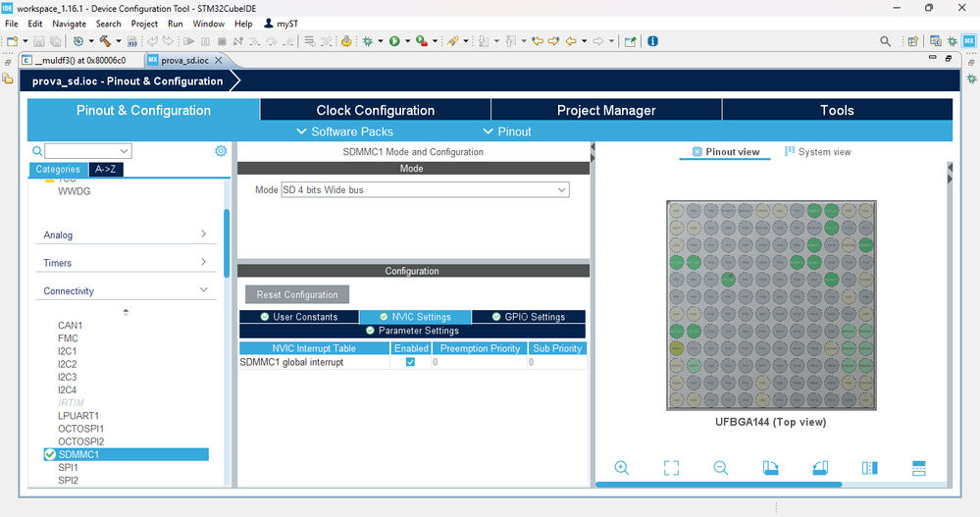Click the back navigation yellow arrow

click(x=571, y=41)
